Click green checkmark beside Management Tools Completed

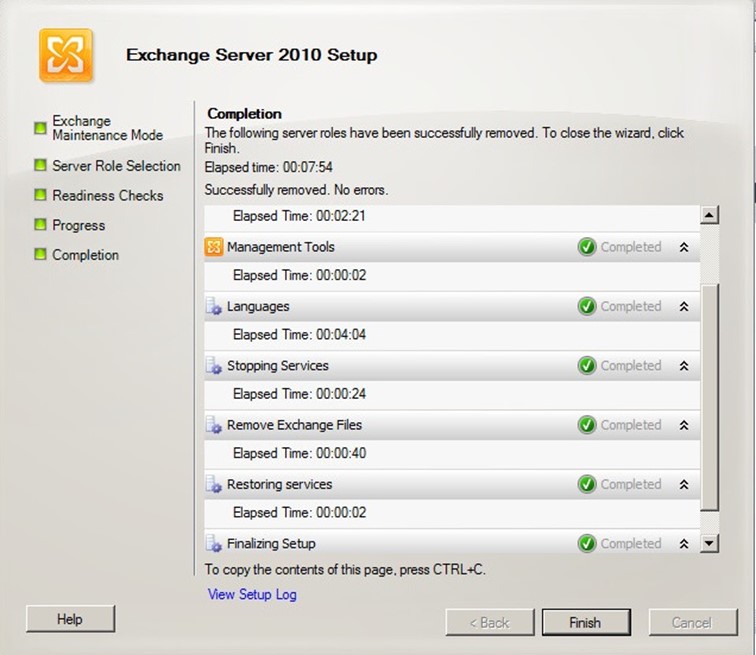coord(587,247)
